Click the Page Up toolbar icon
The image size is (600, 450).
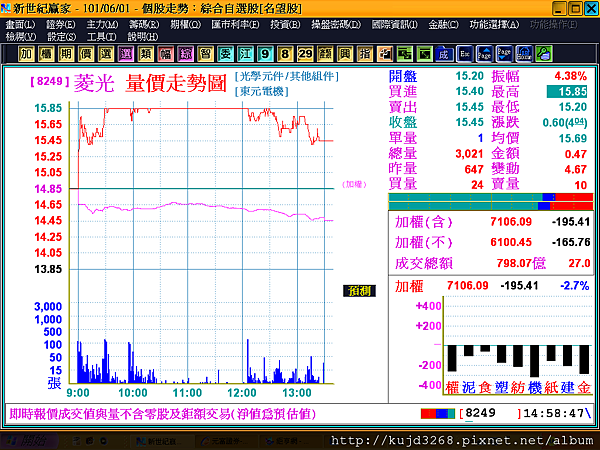[x=484, y=54]
